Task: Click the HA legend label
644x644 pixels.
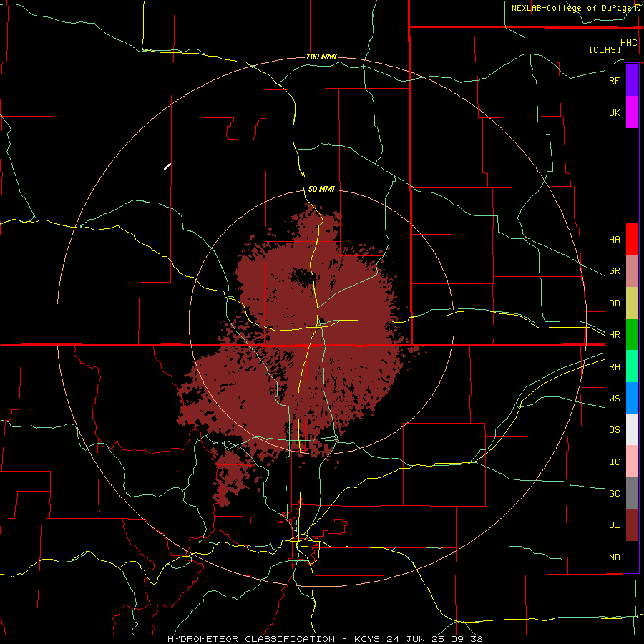Action: [x=614, y=239]
